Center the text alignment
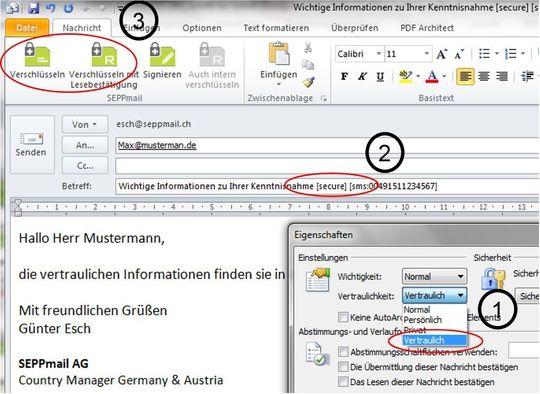The height and width of the screenshot is (394, 540). (484, 76)
